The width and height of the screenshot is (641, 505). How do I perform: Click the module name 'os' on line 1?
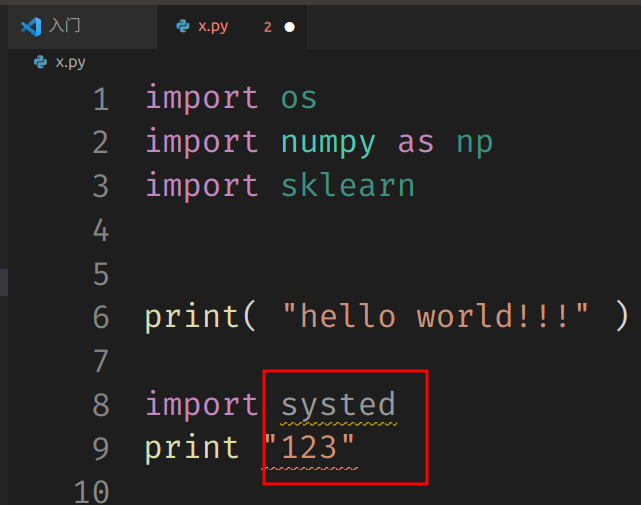[299, 99]
